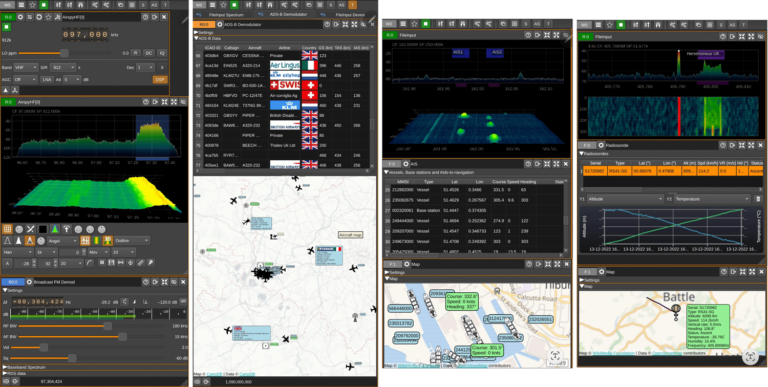Adjust the Vol slider handle
768x387 pixels.
pyautogui.click(x=44, y=347)
